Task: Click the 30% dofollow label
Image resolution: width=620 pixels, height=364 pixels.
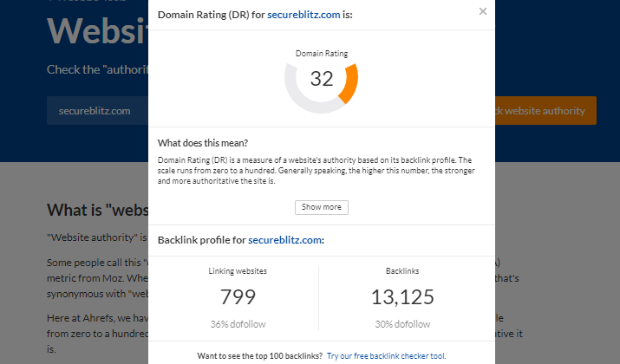Action: pyautogui.click(x=402, y=324)
